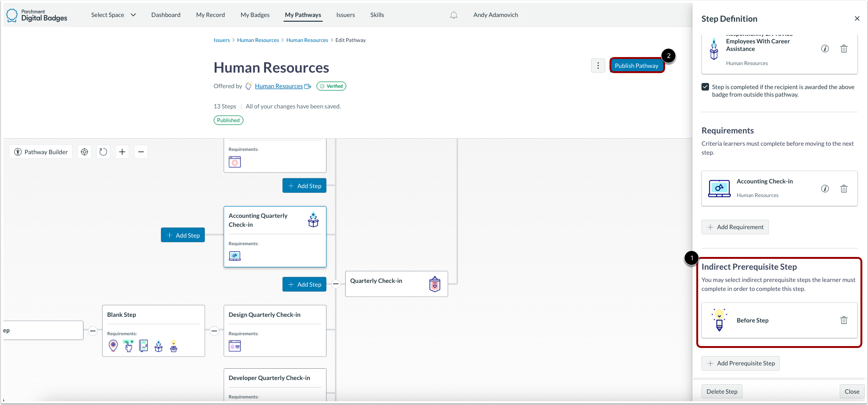This screenshot has height=405, width=868.
Task: Click Add Step below Accounting Quarterly Check-in
Action: click(304, 284)
